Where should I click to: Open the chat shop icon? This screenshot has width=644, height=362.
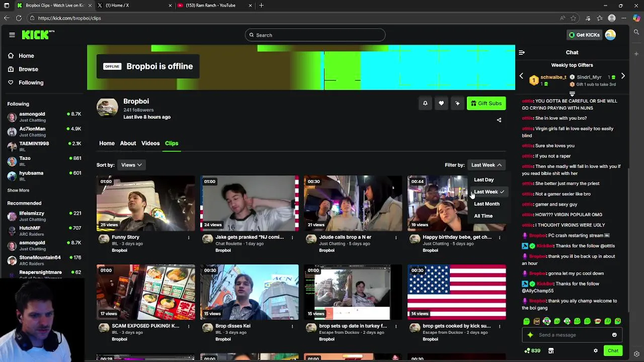pyautogui.click(x=551, y=350)
